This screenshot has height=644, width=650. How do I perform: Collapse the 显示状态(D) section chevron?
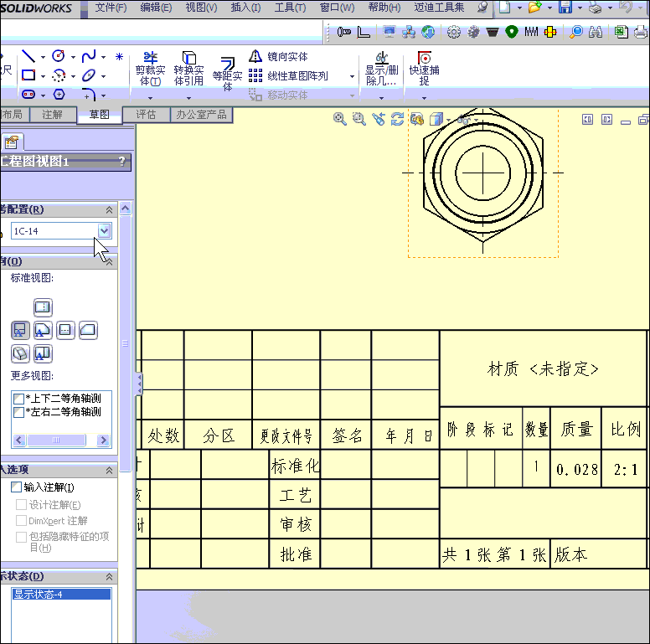[109, 576]
